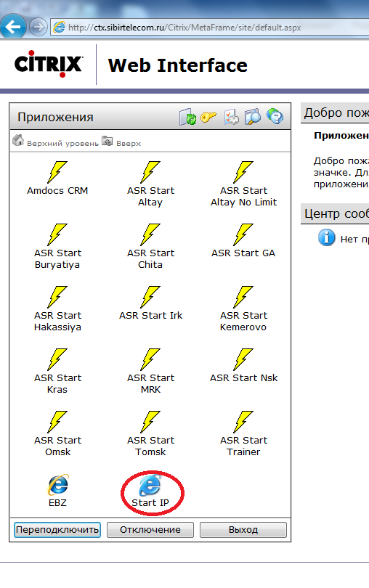Start the ASR Start Buryatiya app
The width and height of the screenshot is (369, 588).
click(x=57, y=235)
